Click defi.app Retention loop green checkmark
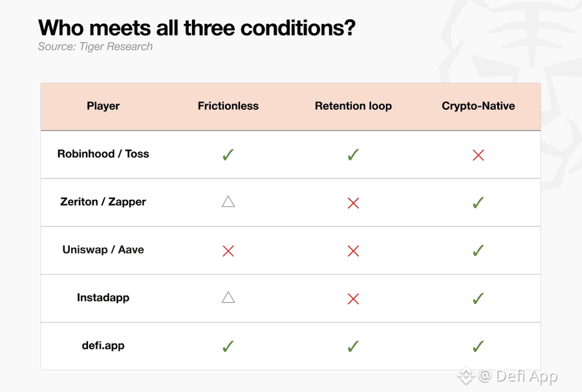Image resolution: width=582 pixels, height=392 pixels. click(353, 346)
